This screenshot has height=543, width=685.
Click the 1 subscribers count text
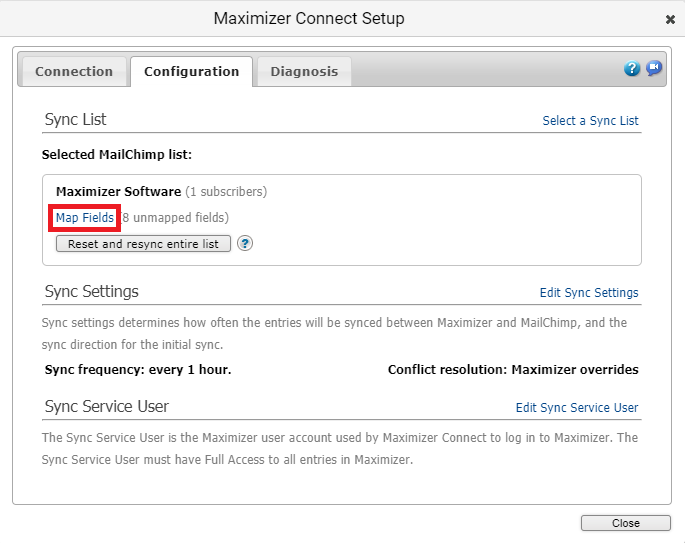coord(226,191)
